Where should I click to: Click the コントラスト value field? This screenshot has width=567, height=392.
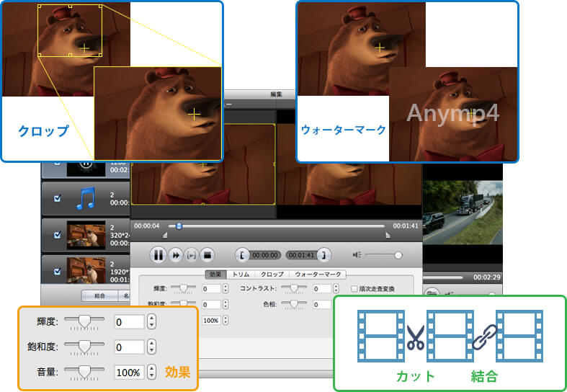322,288
